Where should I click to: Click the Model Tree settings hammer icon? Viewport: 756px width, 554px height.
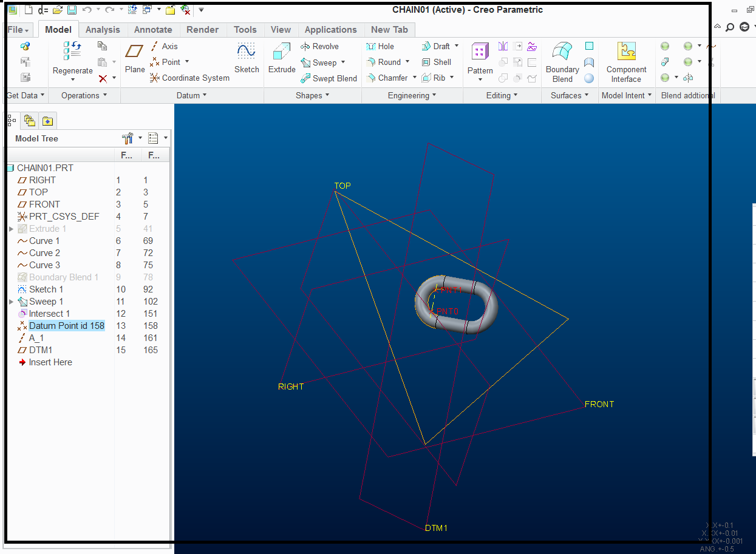pyautogui.click(x=128, y=138)
